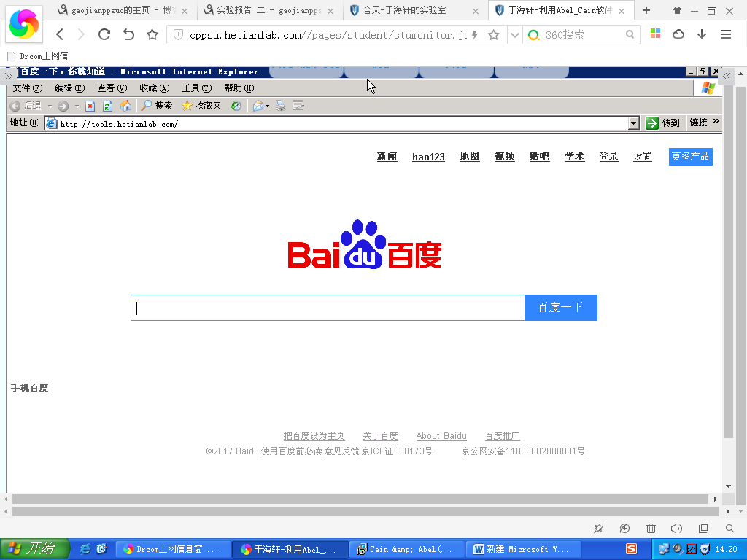Open the colorful extensions grid icon

656,34
